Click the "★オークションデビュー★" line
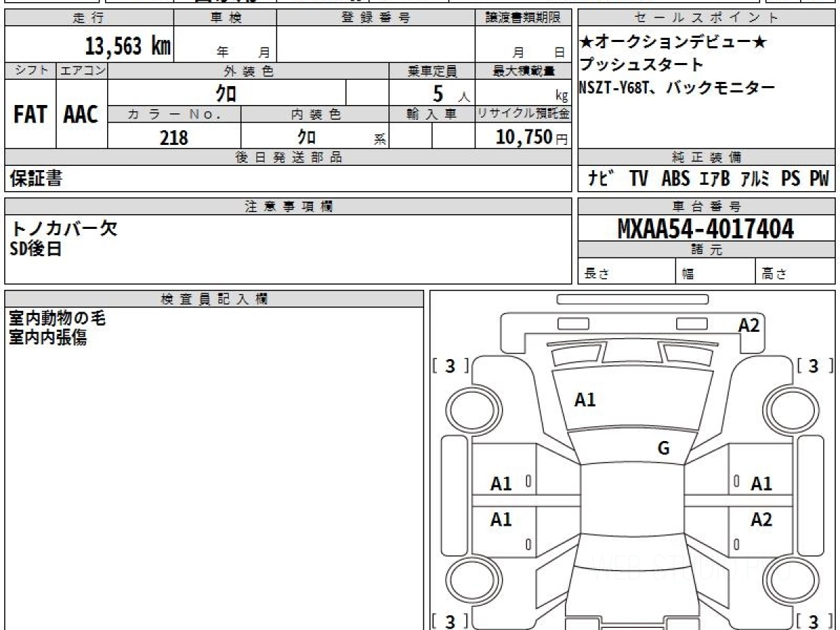Screen dimensions: 840x630 pyautogui.click(x=673, y=43)
